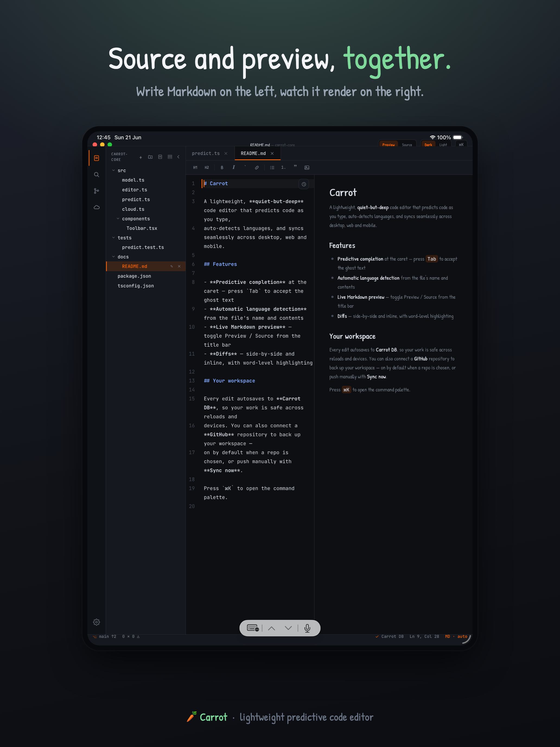The width and height of the screenshot is (560, 747).
Task: Open the Source control branch icon
Action: 97,191
